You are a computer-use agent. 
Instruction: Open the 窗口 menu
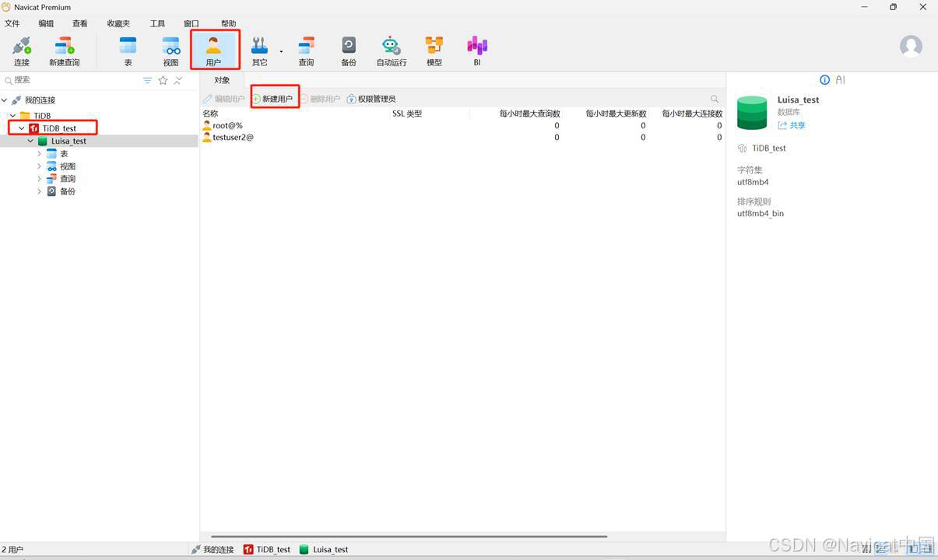[191, 23]
